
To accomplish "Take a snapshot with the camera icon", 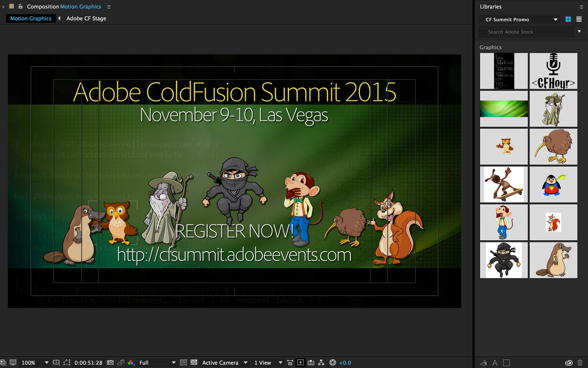I will point(110,362).
